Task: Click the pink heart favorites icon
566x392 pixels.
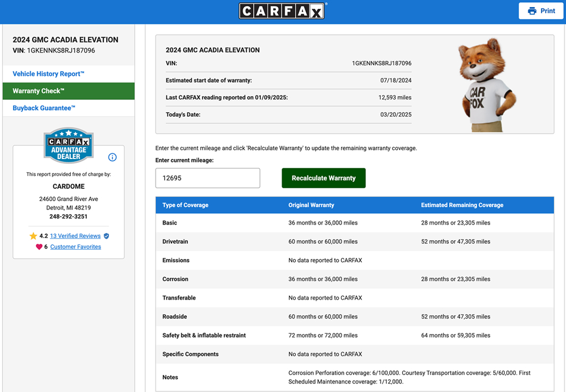Action: 39,247
